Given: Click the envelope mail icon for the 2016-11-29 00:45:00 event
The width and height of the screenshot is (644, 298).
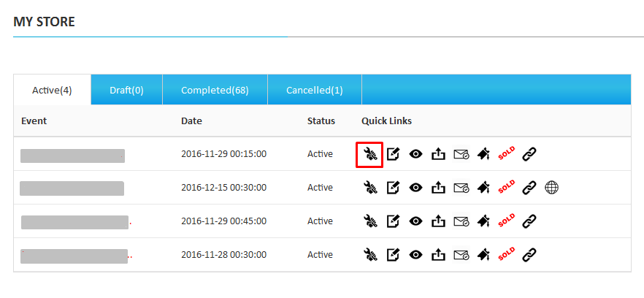Looking at the screenshot, I should click(x=461, y=221).
